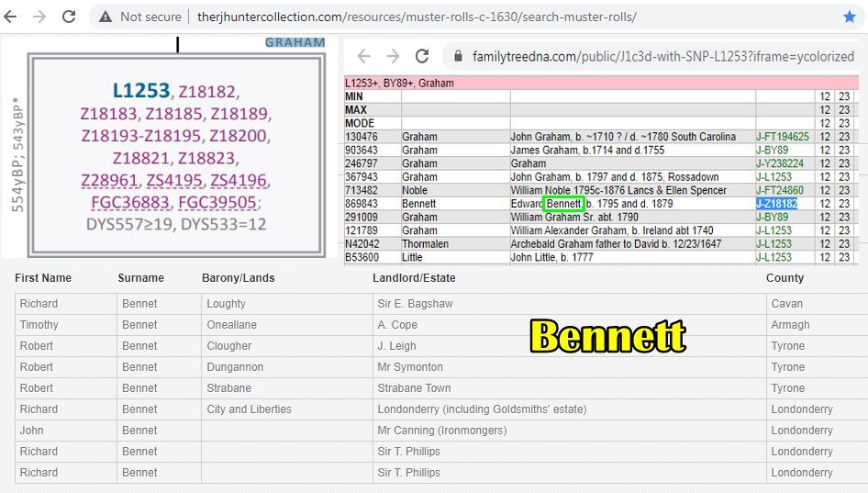
Task: Click the County column header
Action: pos(785,278)
